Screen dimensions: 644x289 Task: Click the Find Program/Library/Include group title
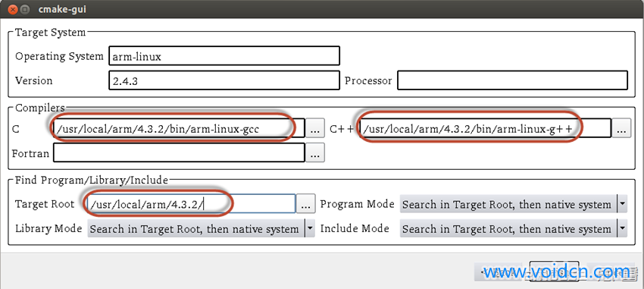[92, 180]
